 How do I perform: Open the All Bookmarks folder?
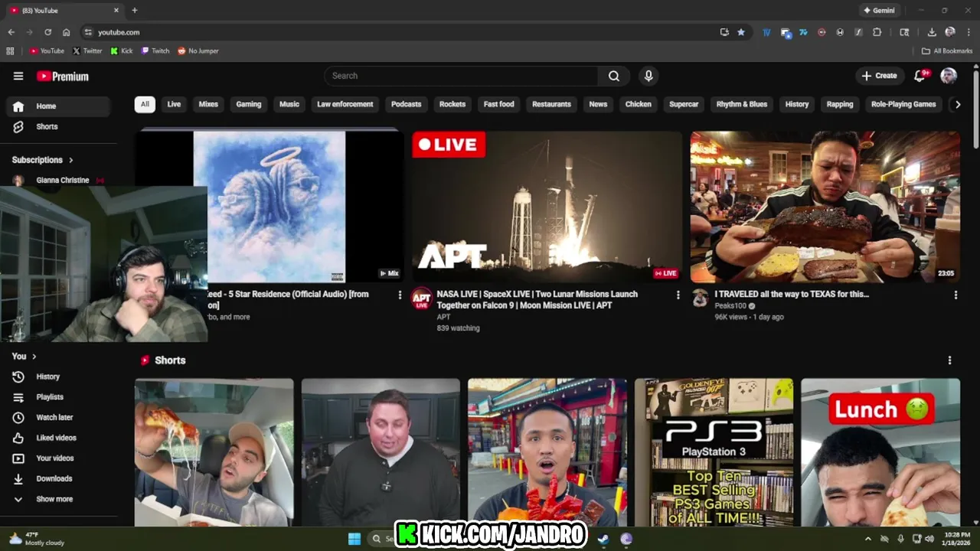click(947, 51)
